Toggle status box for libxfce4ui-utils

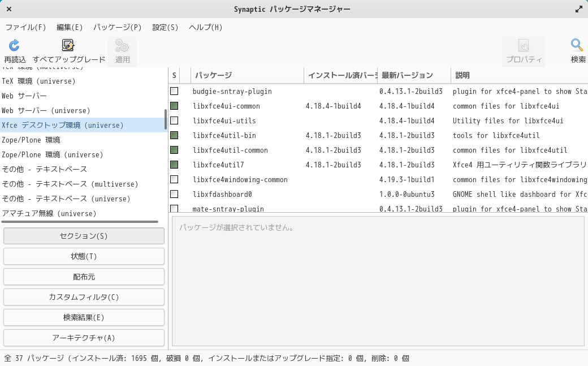[x=174, y=120]
